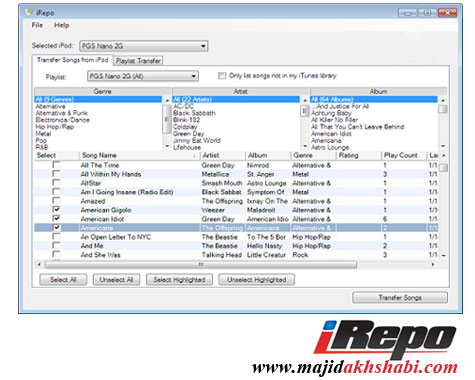This screenshot has width=475, height=380.
Task: Sort by Rating column header
Action: 359,155
